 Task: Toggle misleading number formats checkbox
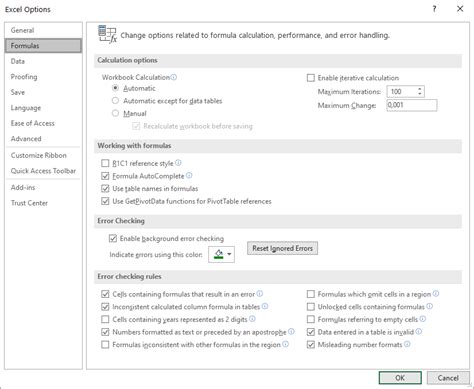[311, 345]
